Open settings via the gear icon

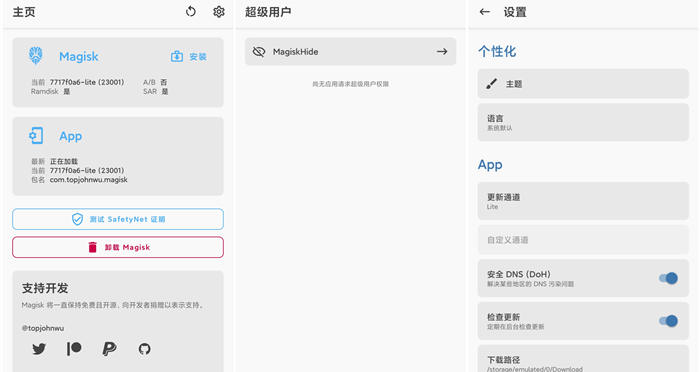219,12
